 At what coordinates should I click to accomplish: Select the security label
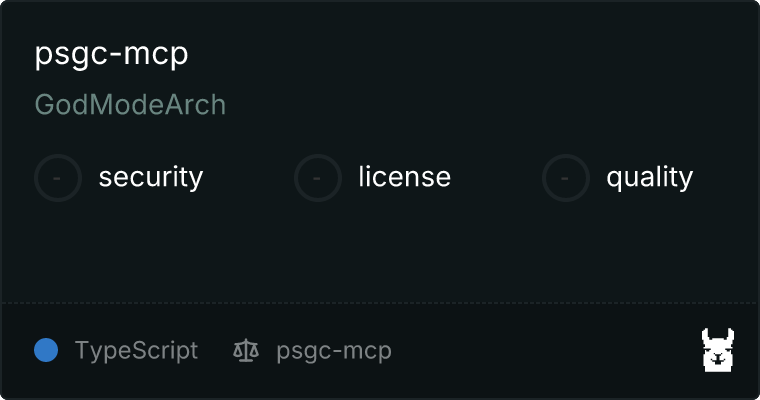click(151, 177)
